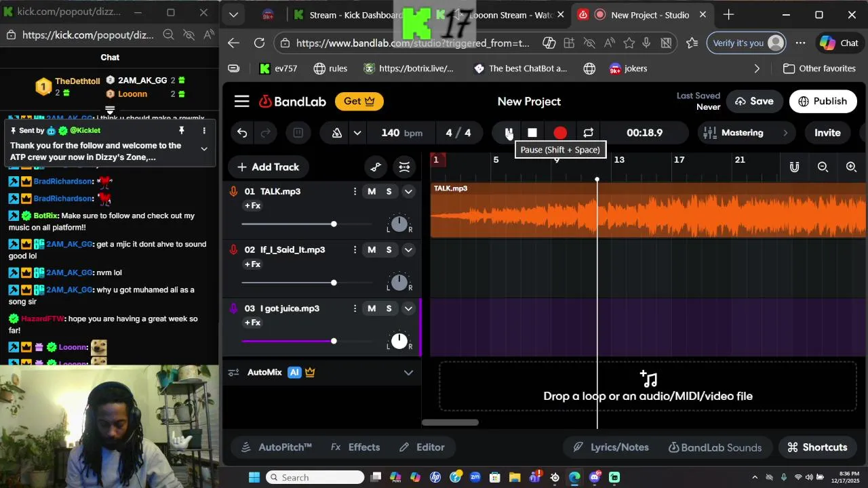
Task: Add a new track
Action: pos(268,167)
